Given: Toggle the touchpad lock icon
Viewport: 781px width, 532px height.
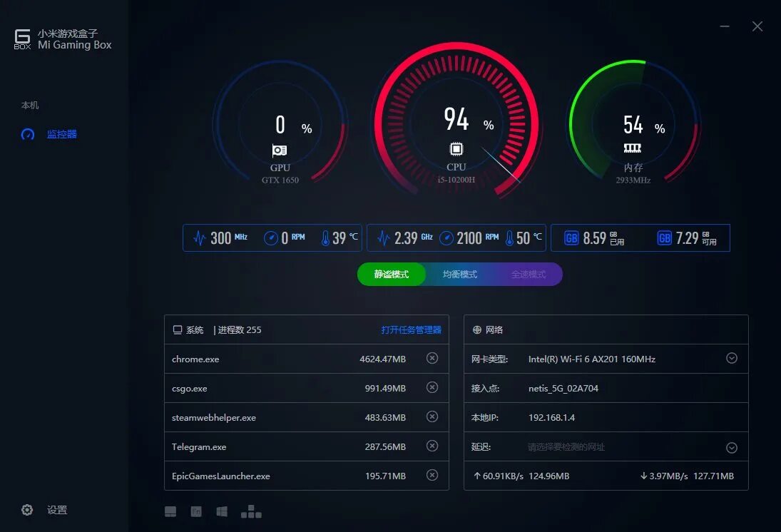Looking at the screenshot, I should pos(170,511).
